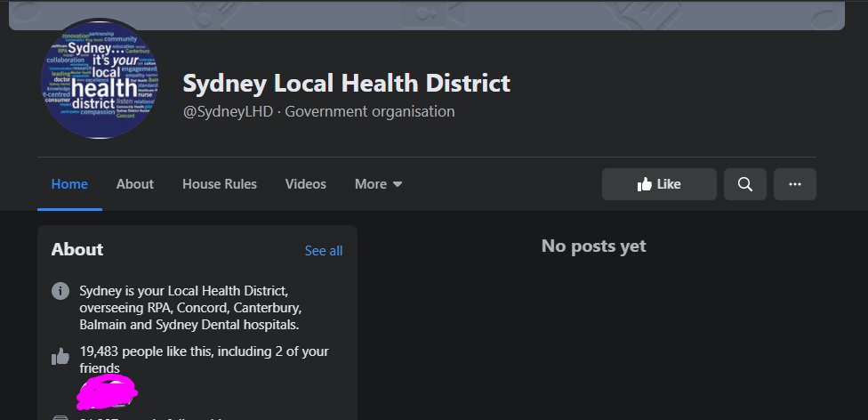Open the About tab
This screenshot has height=420, width=868.
point(135,184)
